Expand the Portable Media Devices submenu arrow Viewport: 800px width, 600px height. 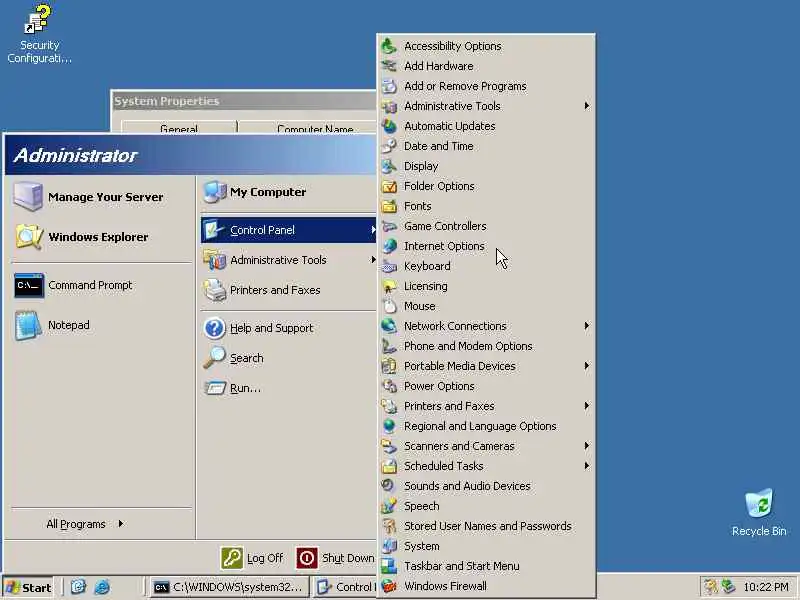587,366
